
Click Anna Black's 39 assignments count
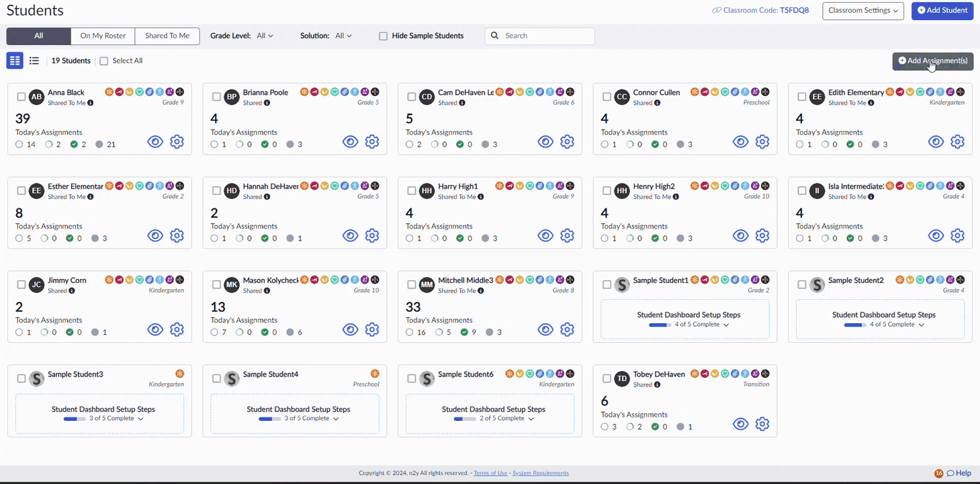tap(23, 119)
